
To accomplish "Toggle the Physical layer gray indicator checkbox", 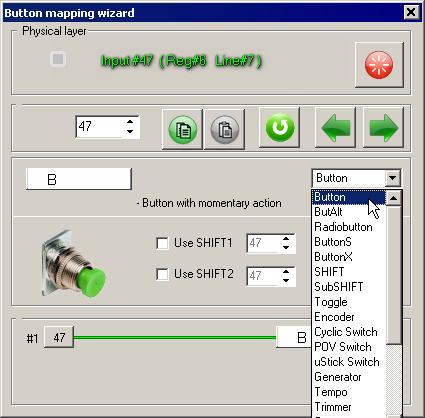I will tap(58, 59).
